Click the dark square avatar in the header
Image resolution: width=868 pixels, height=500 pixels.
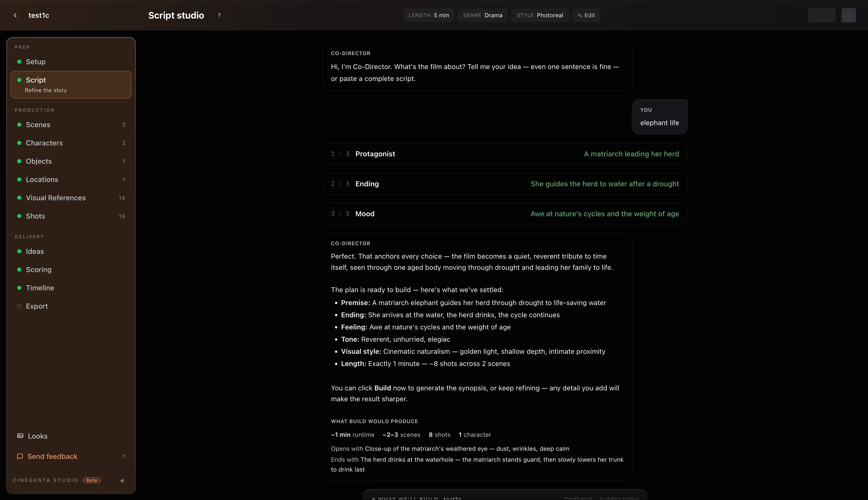pos(848,15)
